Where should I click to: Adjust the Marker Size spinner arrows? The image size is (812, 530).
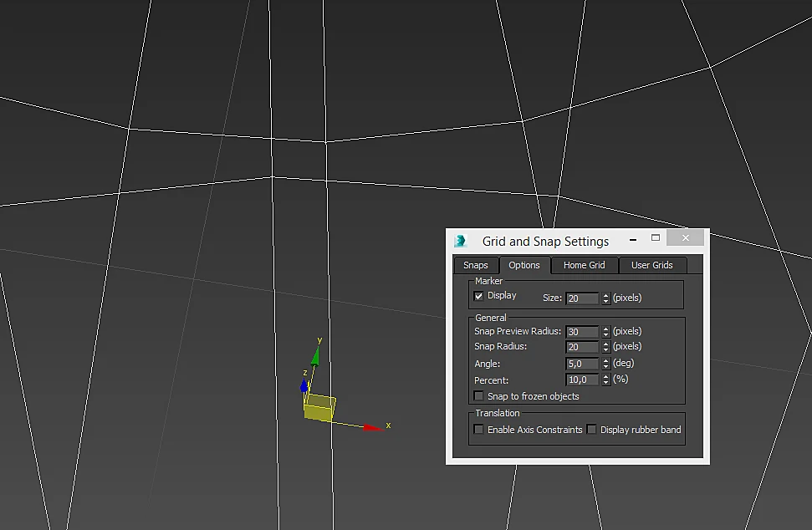605,298
